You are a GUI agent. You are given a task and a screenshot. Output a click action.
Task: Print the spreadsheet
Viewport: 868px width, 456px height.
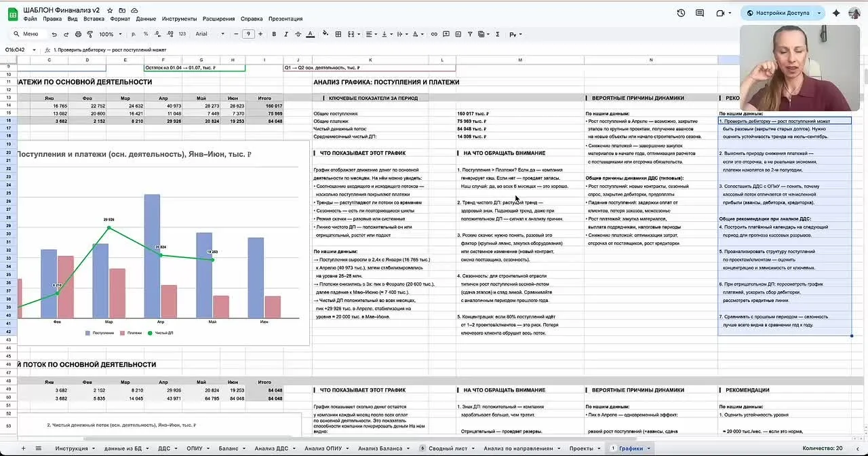[78, 34]
